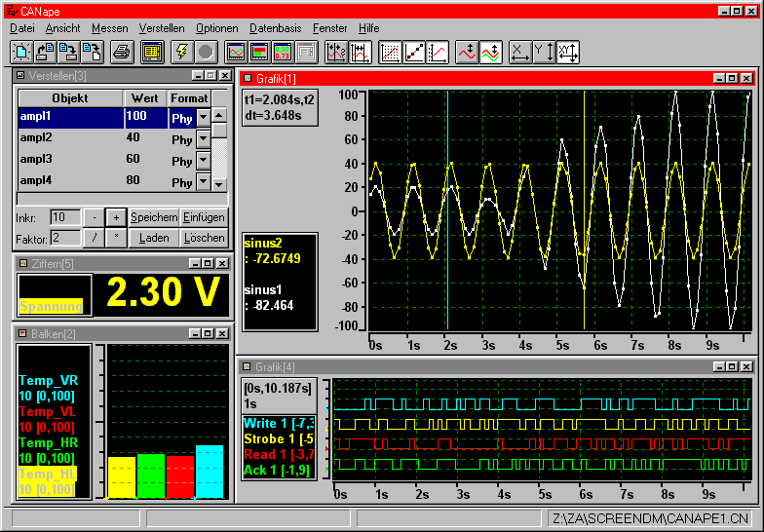Open format dropdown for ampl4 row
The width and height of the screenshot is (764, 532).
click(203, 181)
